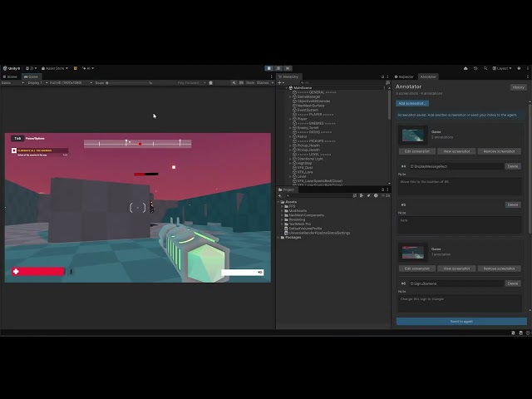Click the Step frame button
Image resolution: width=532 pixels, height=399 pixels.
(x=288, y=68)
